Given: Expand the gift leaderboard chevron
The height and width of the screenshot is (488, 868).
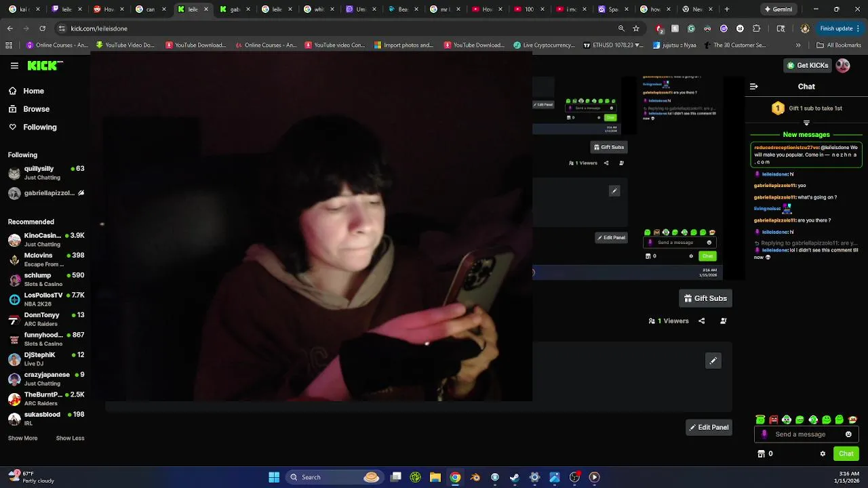Looking at the screenshot, I should pyautogui.click(x=806, y=123).
